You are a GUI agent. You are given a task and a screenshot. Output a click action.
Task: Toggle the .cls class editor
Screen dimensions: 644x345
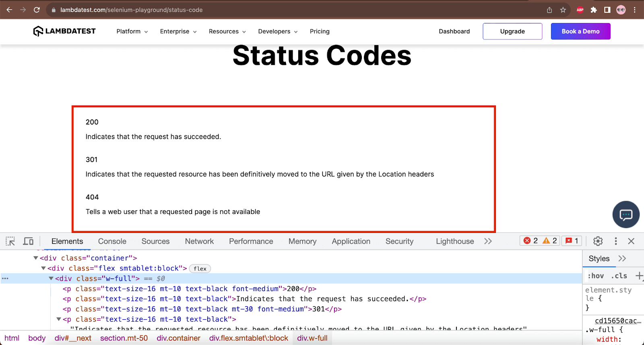(x=619, y=276)
